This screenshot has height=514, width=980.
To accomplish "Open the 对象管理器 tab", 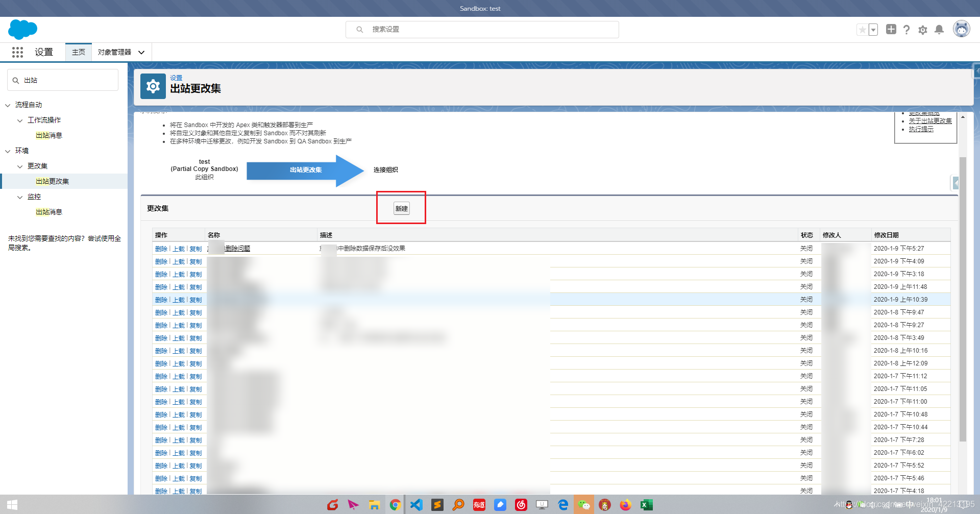I will tap(114, 52).
